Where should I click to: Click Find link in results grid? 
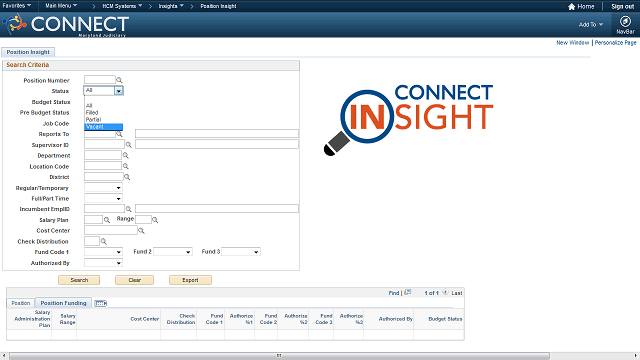[x=393, y=293]
